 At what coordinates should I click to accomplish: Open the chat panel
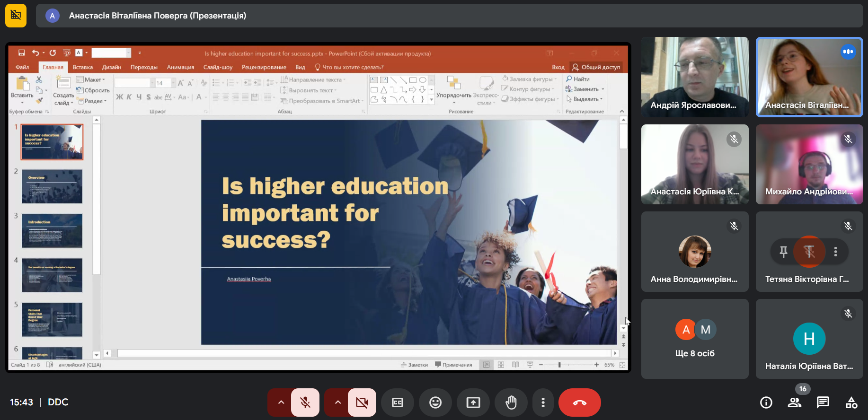coord(823,402)
